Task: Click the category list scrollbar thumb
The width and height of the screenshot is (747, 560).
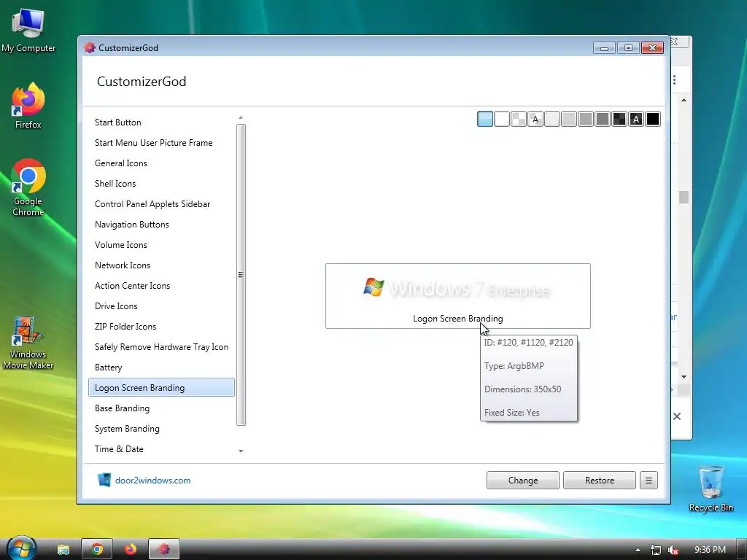Action: click(241, 275)
